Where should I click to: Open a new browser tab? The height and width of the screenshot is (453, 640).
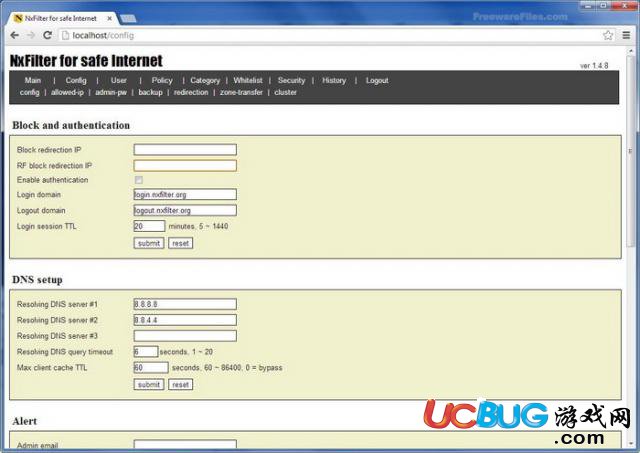[x=129, y=19]
